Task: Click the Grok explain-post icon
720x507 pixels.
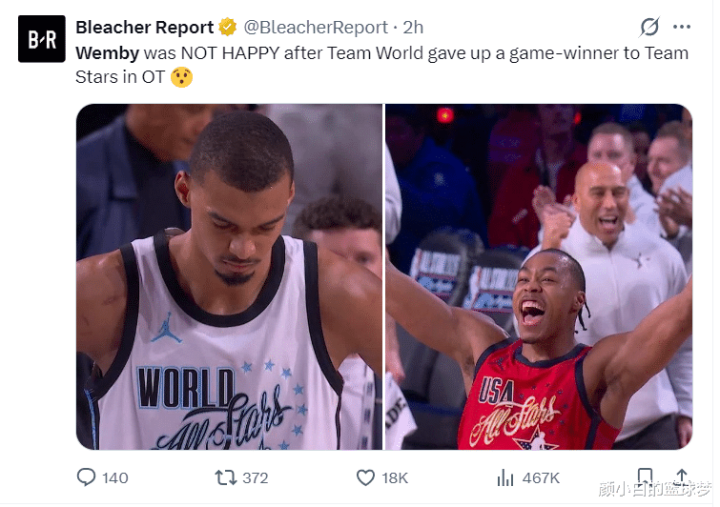Action: pyautogui.click(x=650, y=27)
